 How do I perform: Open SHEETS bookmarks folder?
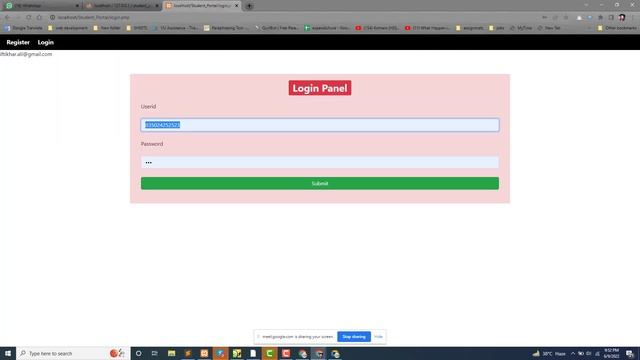[x=137, y=28]
